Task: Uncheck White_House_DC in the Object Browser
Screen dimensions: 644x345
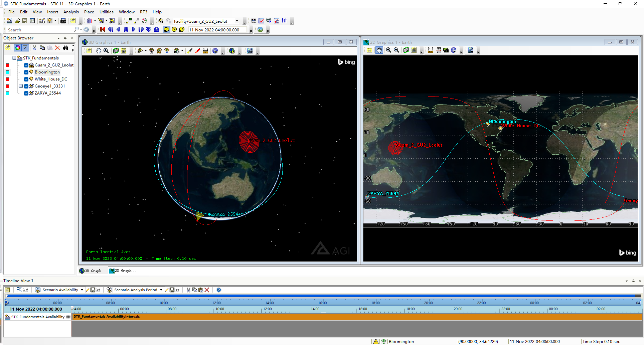Action: click(26, 79)
